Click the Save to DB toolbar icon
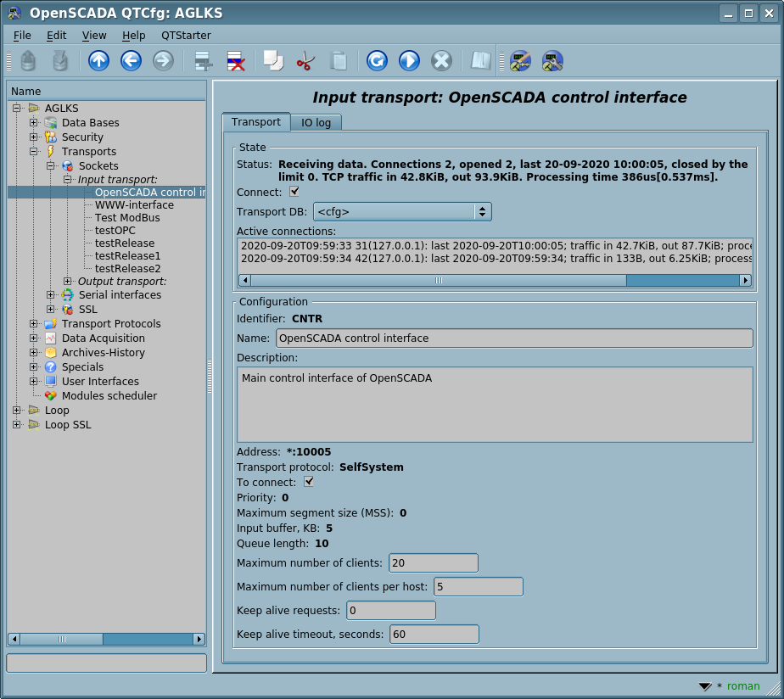Screen dimensions: 784x699 coord(60,61)
